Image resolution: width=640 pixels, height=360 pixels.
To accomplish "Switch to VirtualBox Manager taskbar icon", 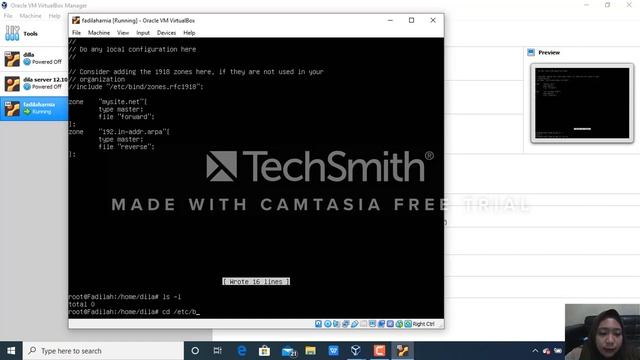I will click(x=356, y=351).
